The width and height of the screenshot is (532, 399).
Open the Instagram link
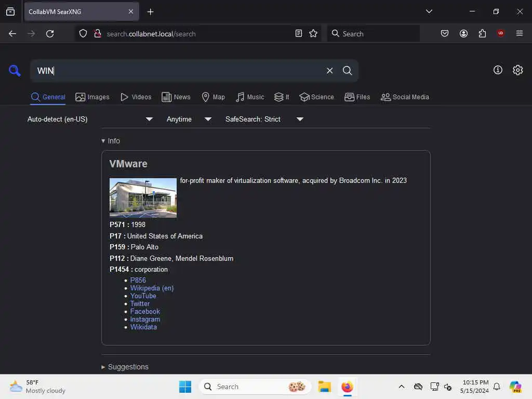point(145,320)
